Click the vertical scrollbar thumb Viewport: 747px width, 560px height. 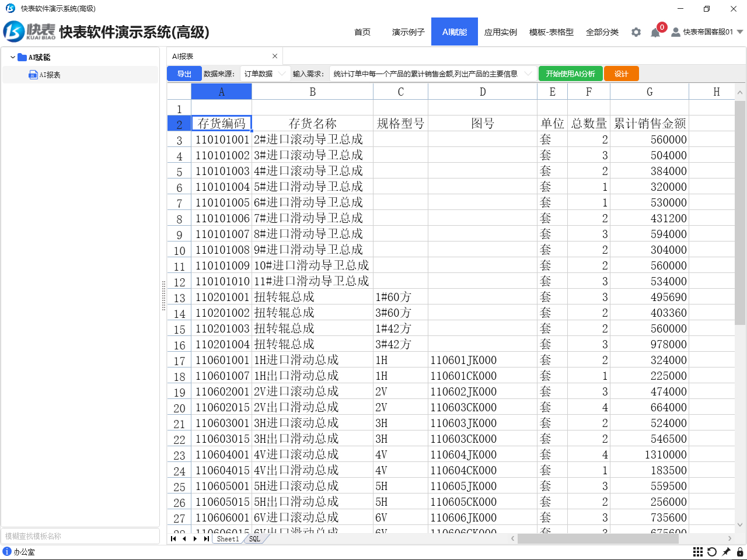[740, 212]
